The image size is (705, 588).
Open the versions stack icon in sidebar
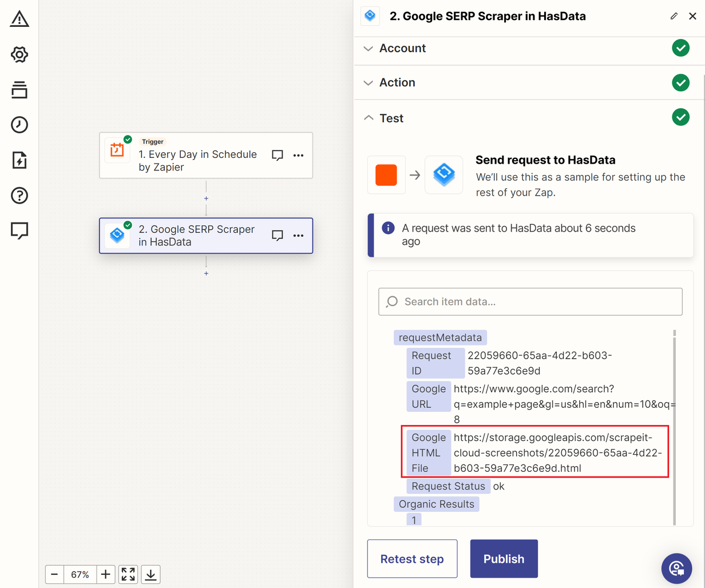19,90
